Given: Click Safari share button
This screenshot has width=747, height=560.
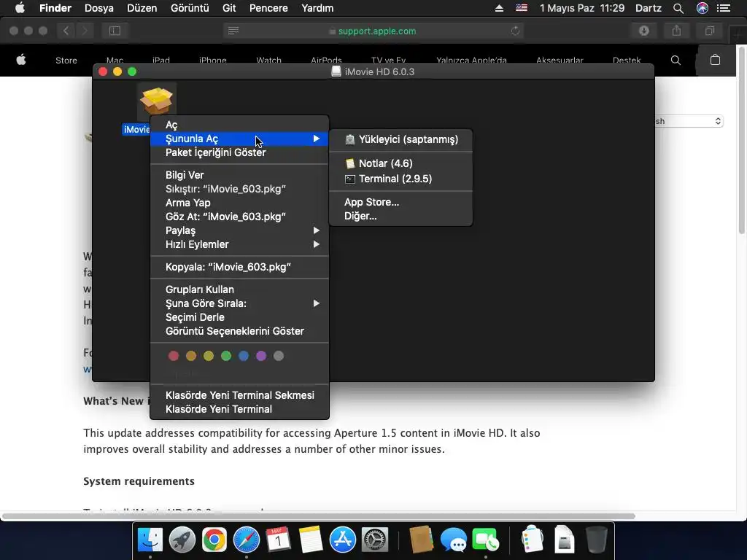Looking at the screenshot, I should [x=676, y=31].
